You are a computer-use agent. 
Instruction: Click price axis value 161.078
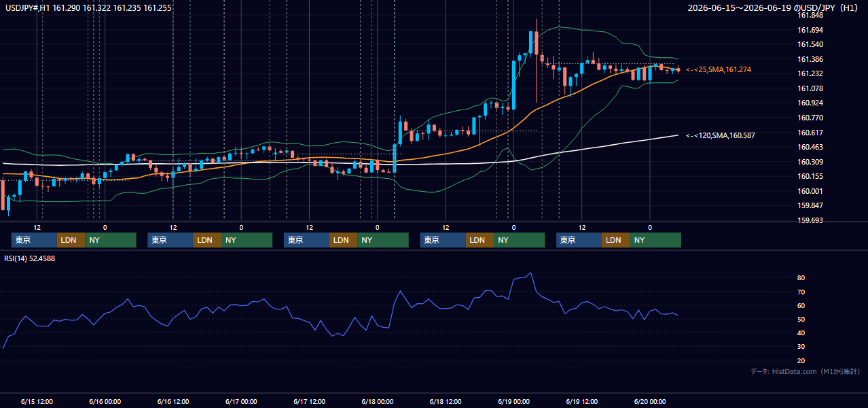coord(810,88)
